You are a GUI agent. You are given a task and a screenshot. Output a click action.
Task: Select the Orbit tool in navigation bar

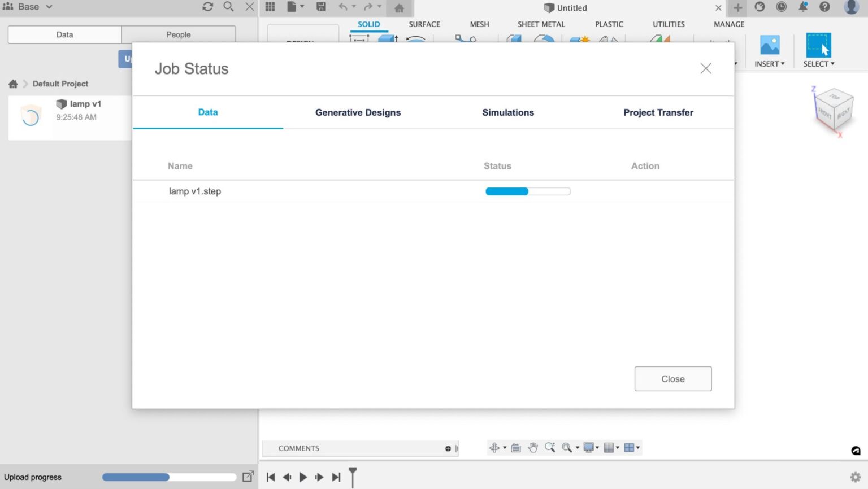coord(495,447)
